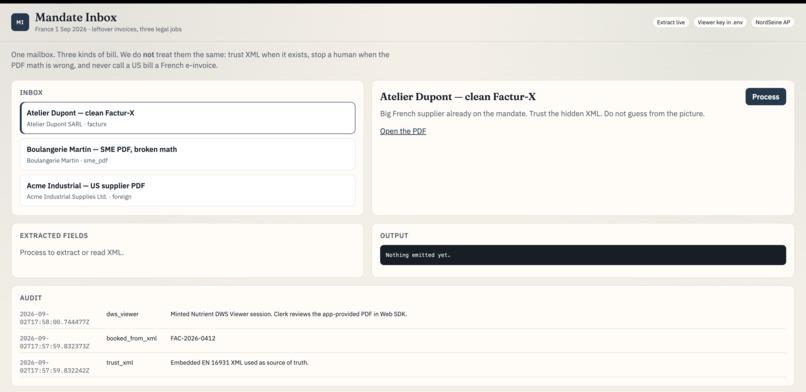Click 'Boulangerie Martin · sme_pdf' subtitle
This screenshot has height=392, width=806.
point(67,161)
